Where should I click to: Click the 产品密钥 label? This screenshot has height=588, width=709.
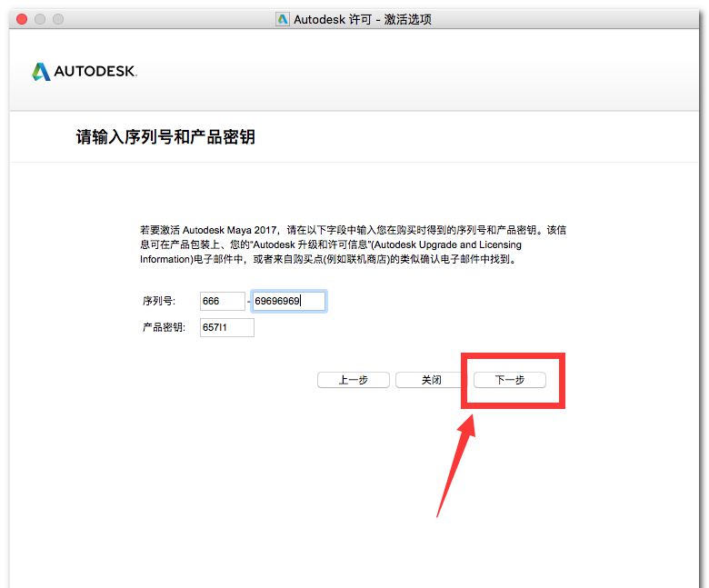pos(164,327)
